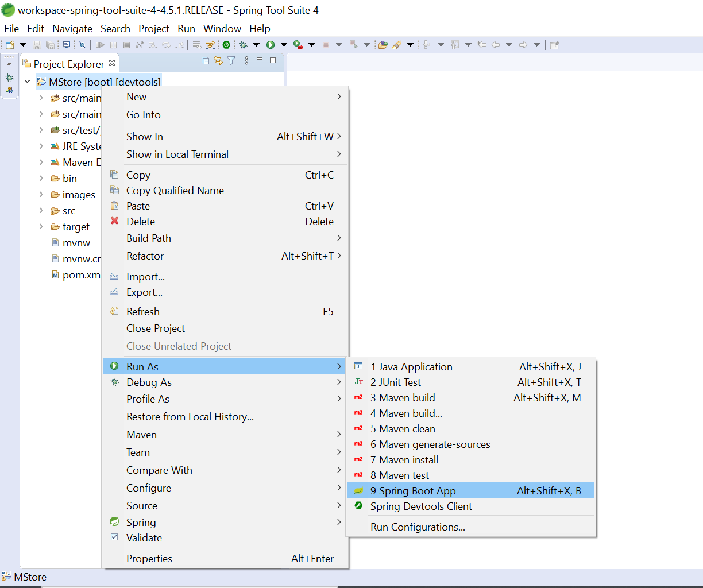This screenshot has width=703, height=588.
Task: Open Project Explorer view menu dots
Action: pyautogui.click(x=246, y=61)
